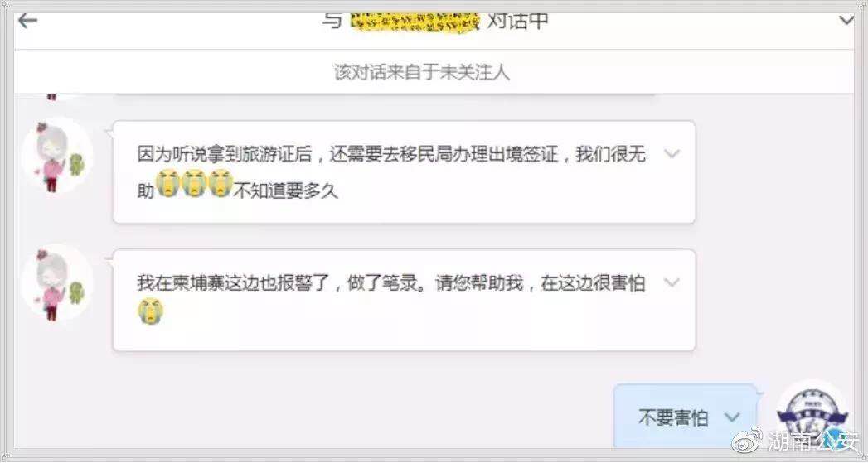Select the message about 报警 in 柬埔寨
This screenshot has height=463, width=868.
point(404,301)
